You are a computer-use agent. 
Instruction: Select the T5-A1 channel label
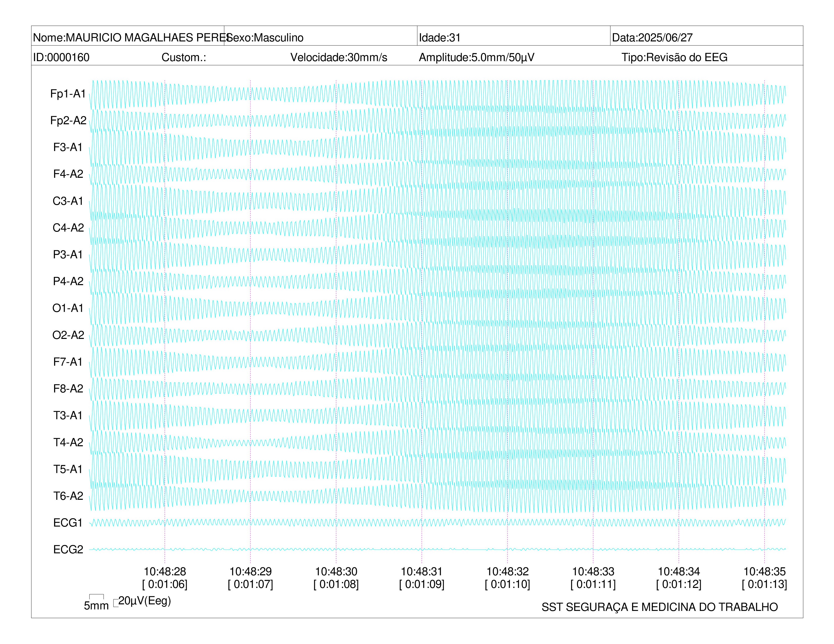click(68, 469)
